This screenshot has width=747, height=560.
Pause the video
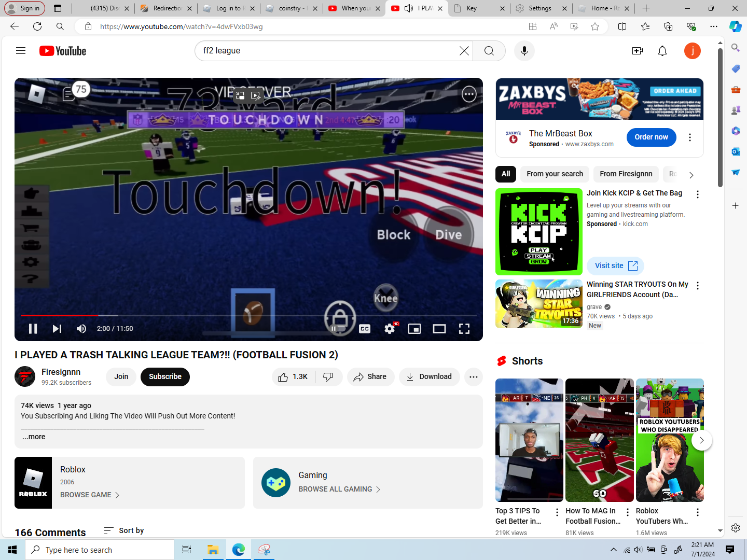[x=33, y=329]
